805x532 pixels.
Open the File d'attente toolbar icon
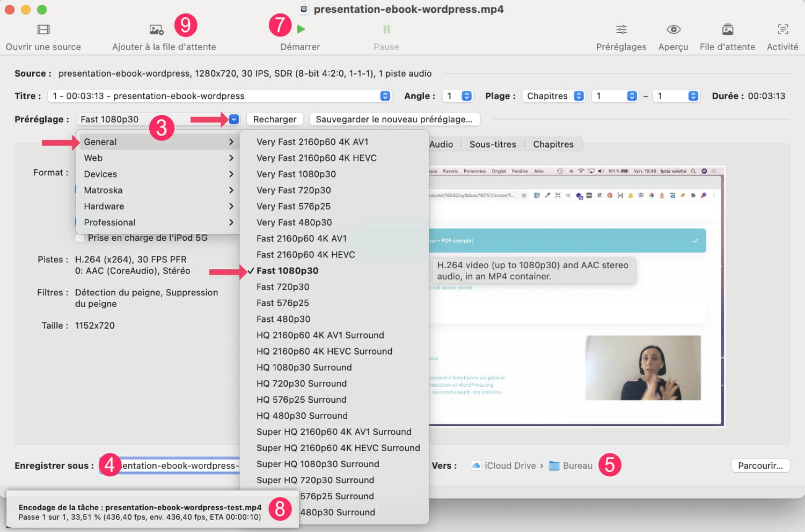(x=727, y=29)
